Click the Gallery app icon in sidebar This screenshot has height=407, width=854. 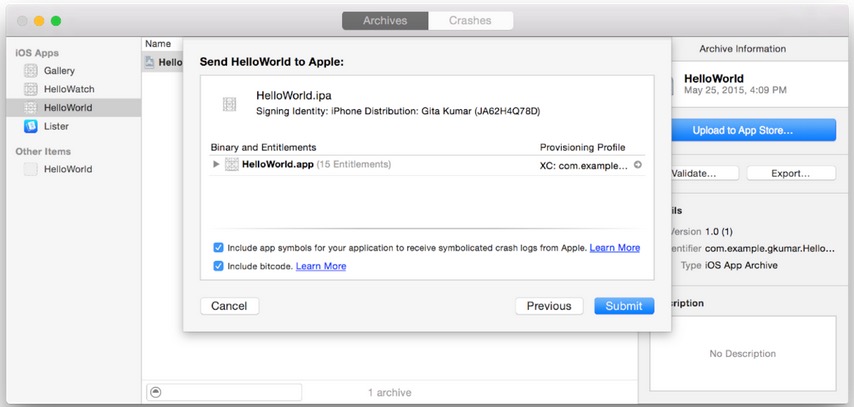click(x=31, y=70)
